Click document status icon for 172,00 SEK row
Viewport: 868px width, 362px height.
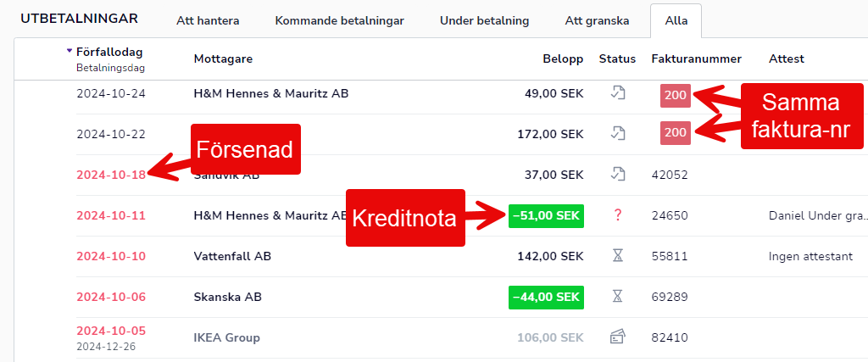617,133
